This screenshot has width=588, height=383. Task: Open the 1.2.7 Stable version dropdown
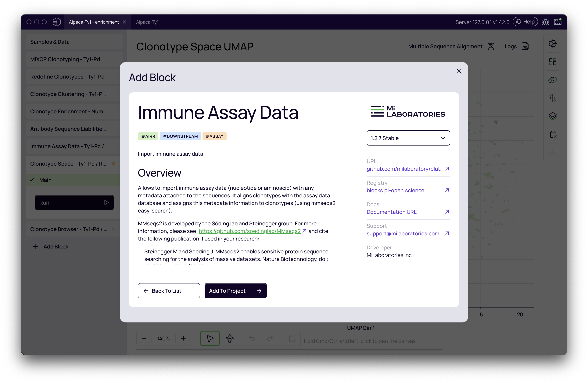pyautogui.click(x=408, y=138)
